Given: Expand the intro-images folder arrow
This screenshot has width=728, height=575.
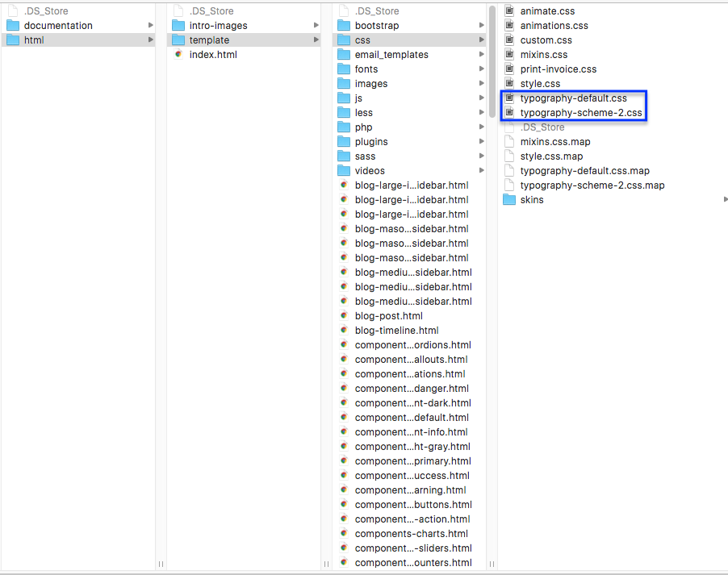Looking at the screenshot, I should [x=316, y=26].
